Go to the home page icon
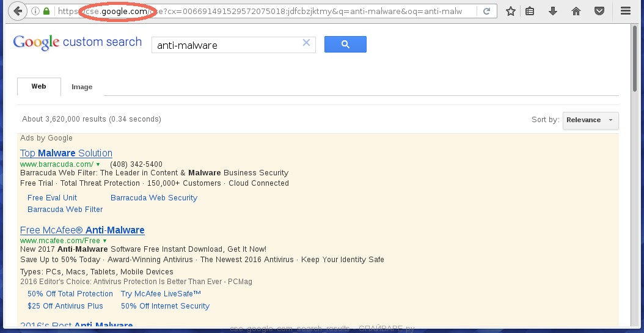The width and height of the screenshot is (644, 333). [576, 12]
